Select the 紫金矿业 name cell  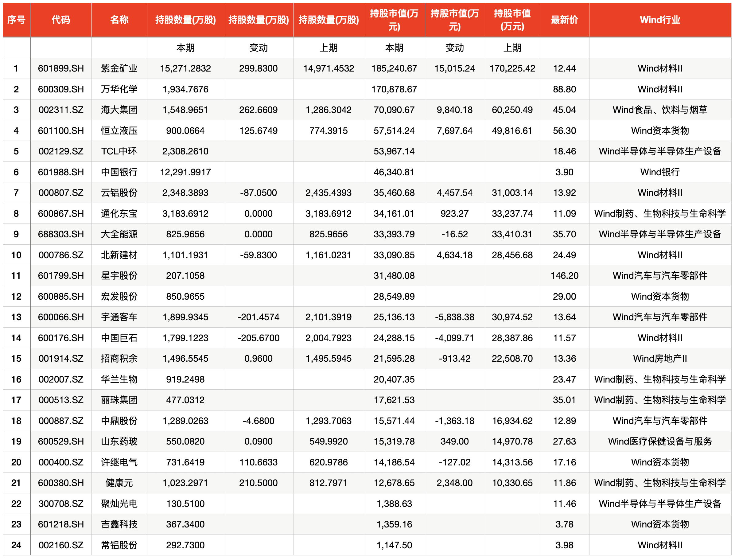(x=119, y=69)
